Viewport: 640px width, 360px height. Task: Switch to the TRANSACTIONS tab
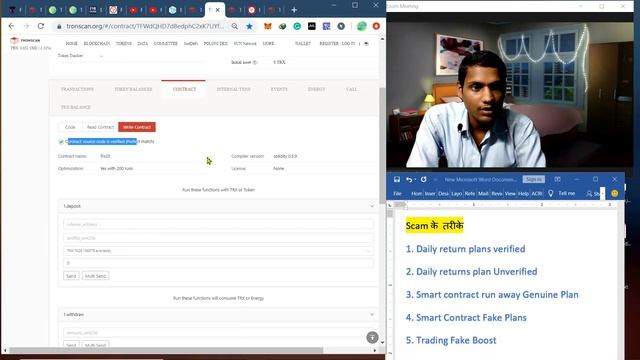pos(77,89)
